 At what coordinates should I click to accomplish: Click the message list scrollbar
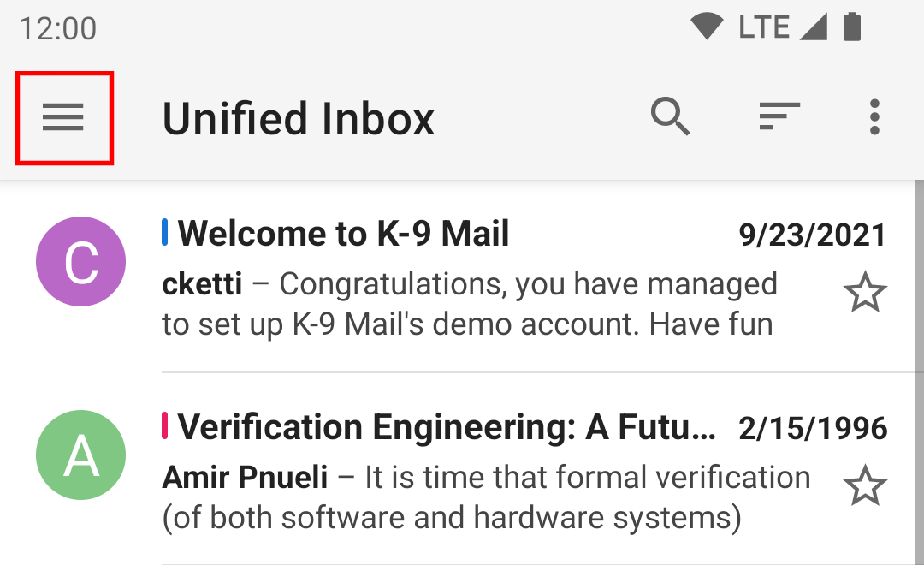pyautogui.click(x=919, y=372)
